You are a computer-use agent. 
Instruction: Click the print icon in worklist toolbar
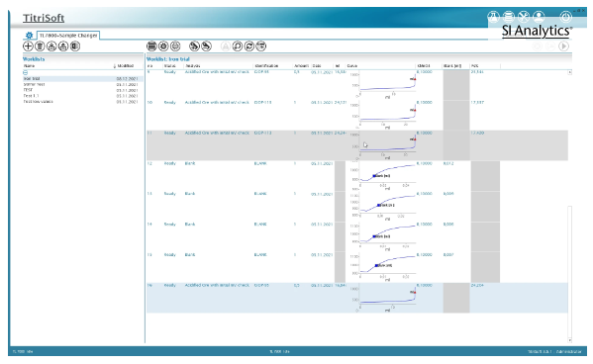click(175, 46)
